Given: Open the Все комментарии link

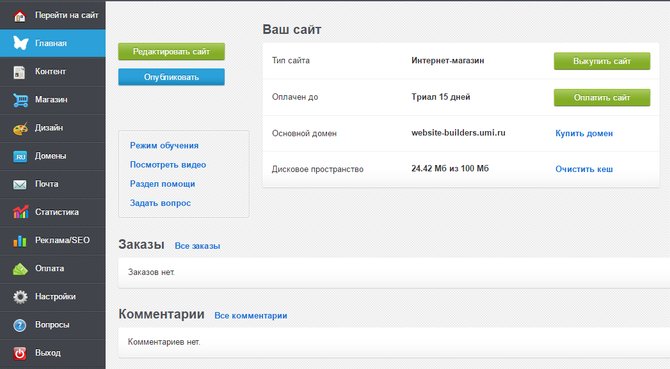Looking at the screenshot, I should [x=251, y=316].
